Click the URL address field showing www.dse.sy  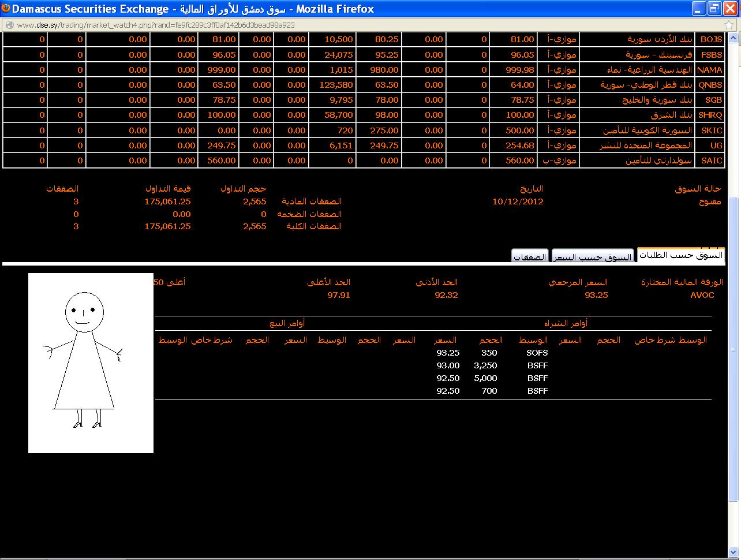coord(156,25)
